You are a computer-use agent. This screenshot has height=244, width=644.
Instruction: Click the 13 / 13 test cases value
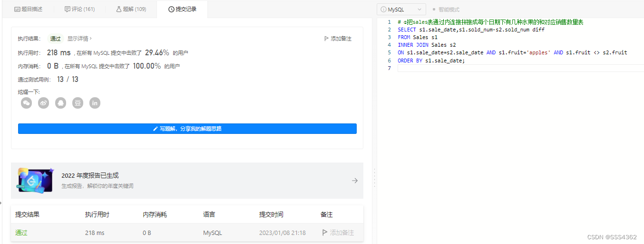coord(68,80)
